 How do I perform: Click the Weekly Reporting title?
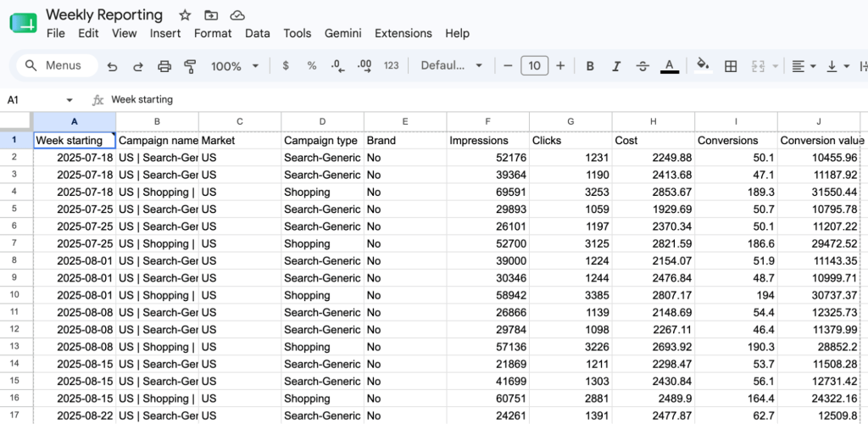104,15
